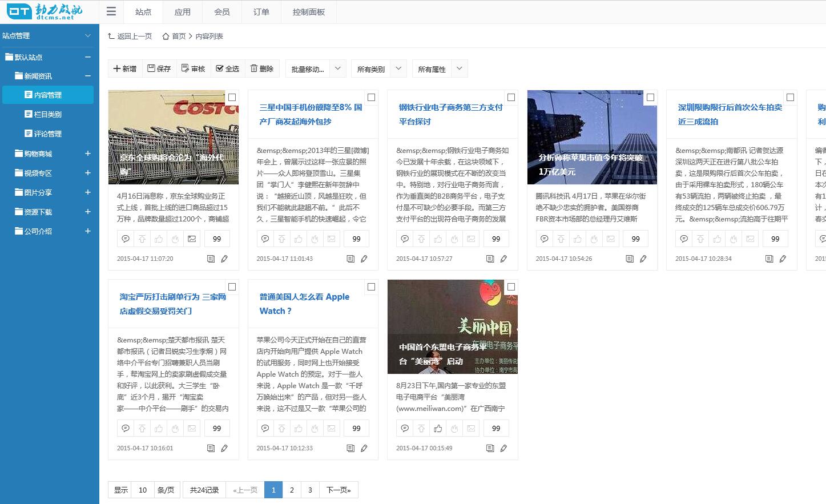Open the Costco shopping carts thumbnail
Image resolution: width=826 pixels, height=504 pixels.
tap(174, 137)
